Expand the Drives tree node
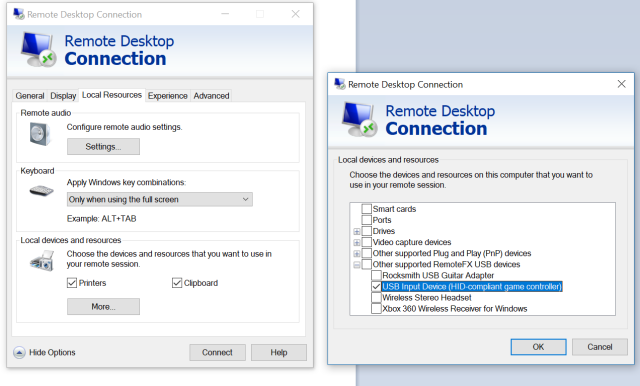The image size is (640, 386). 357,231
